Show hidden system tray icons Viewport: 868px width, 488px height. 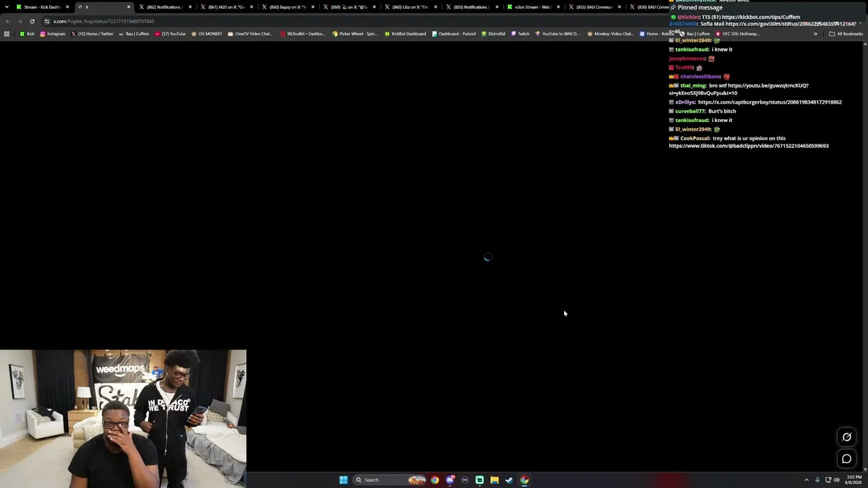806,480
